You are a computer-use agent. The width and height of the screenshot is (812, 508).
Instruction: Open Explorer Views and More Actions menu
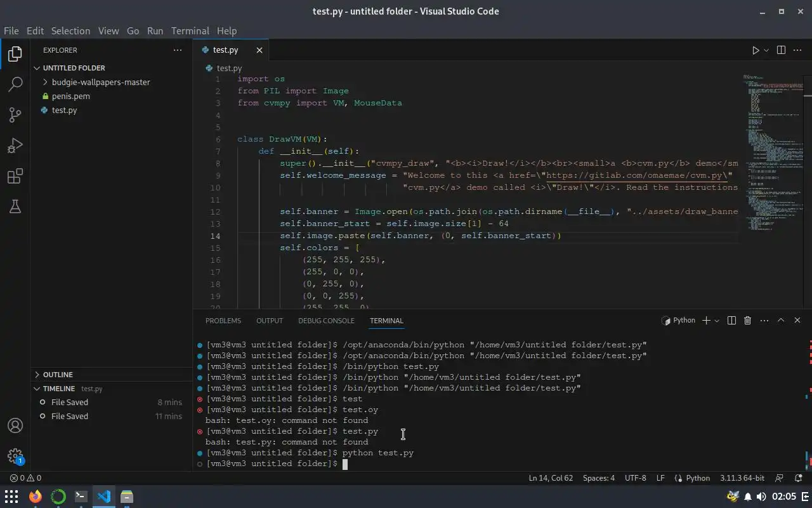(x=178, y=50)
